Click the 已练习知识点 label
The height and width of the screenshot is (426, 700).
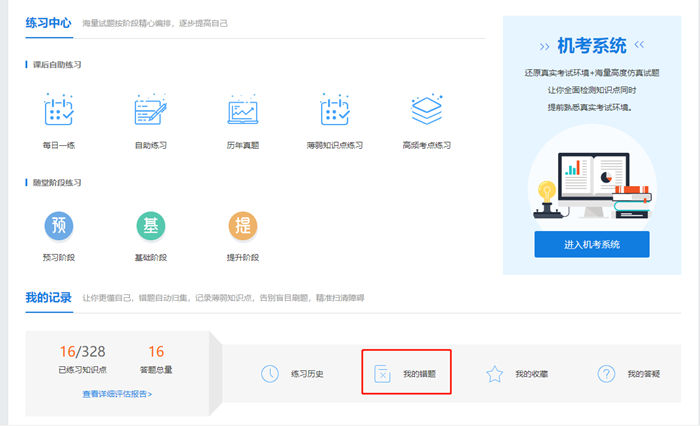[x=83, y=369]
